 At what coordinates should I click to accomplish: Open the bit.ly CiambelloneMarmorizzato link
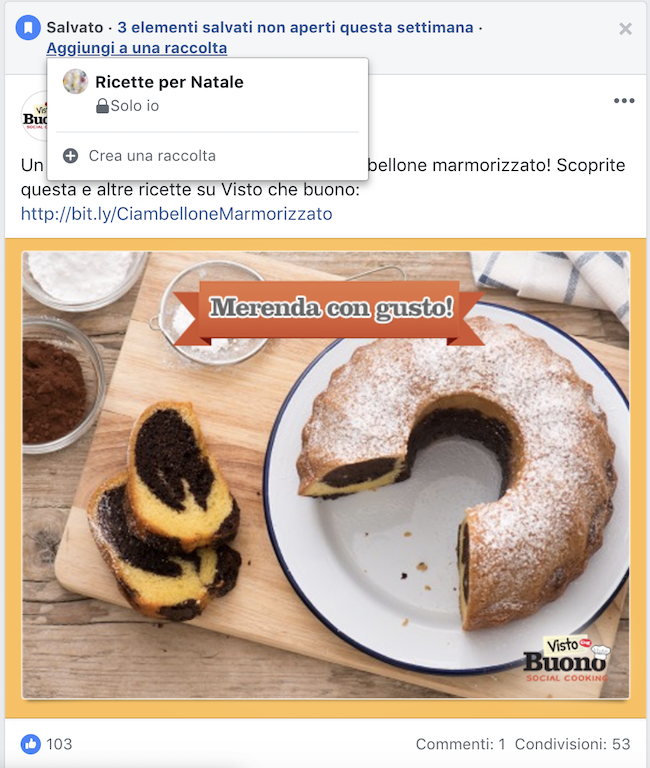176,214
